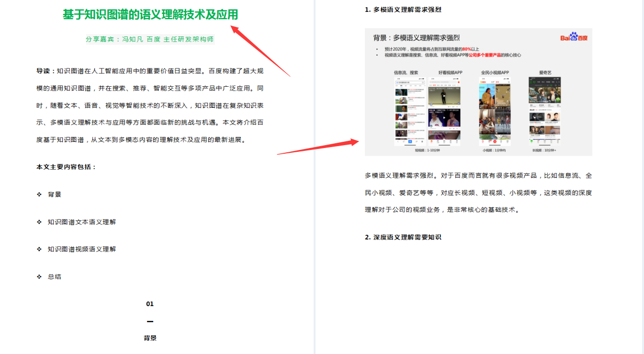Click slide title 背景：多模语义理解需求强烈
Image resolution: width=644 pixels, height=354 pixels.
click(417, 38)
